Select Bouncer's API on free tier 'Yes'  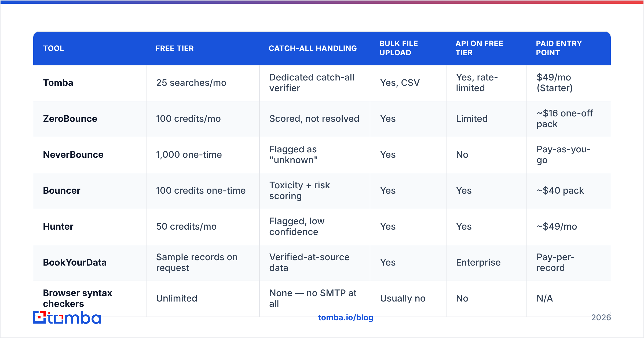[464, 190]
